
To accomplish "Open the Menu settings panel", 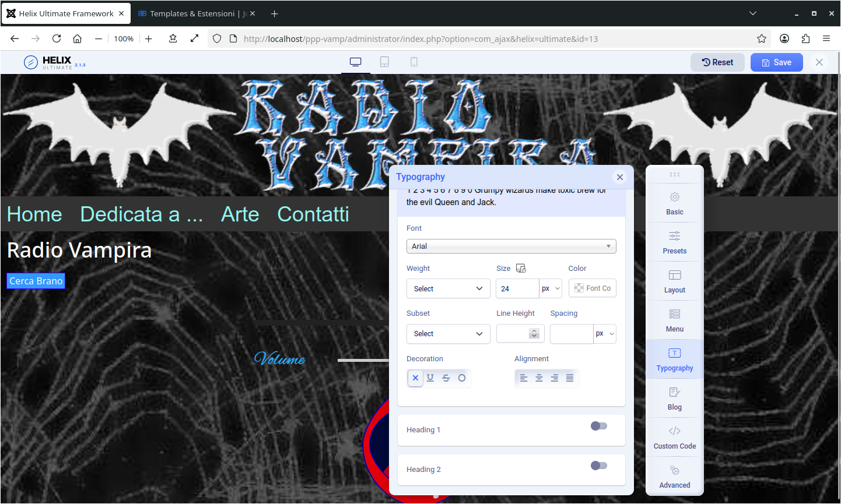I will (x=675, y=320).
